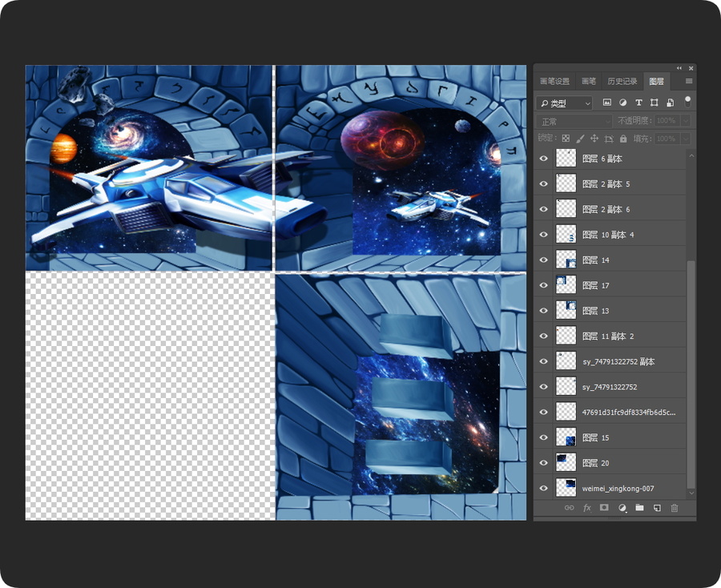This screenshot has width=721, height=588.
Task: Click the 填充 100% field
Action: 667,139
